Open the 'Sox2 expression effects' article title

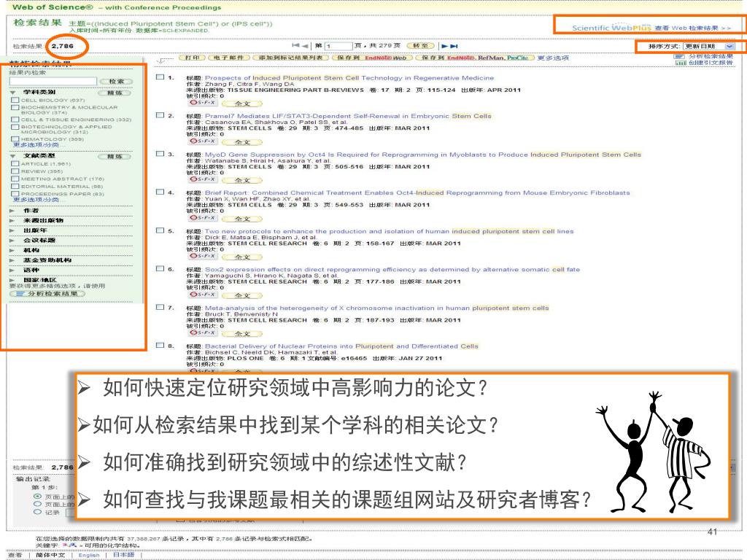coord(392,270)
